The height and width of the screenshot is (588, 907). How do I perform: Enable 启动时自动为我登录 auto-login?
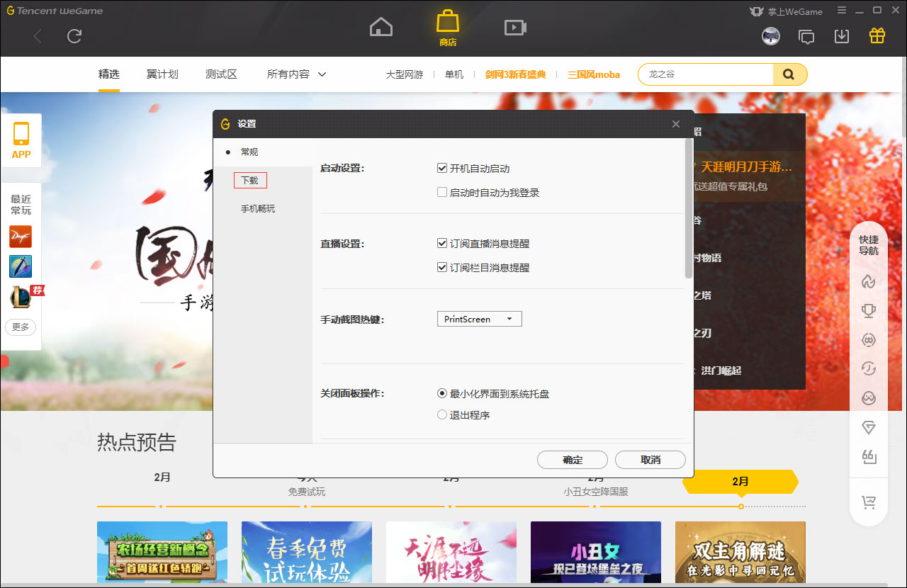click(441, 192)
